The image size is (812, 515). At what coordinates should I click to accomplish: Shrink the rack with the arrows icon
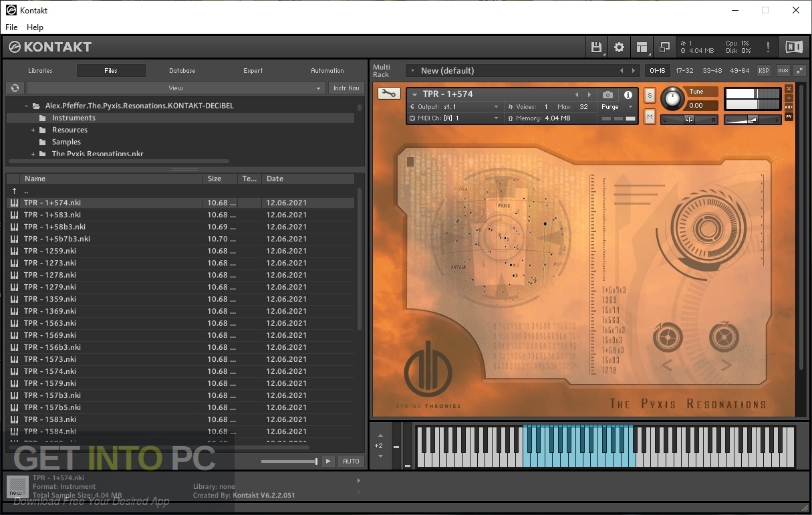tap(799, 70)
